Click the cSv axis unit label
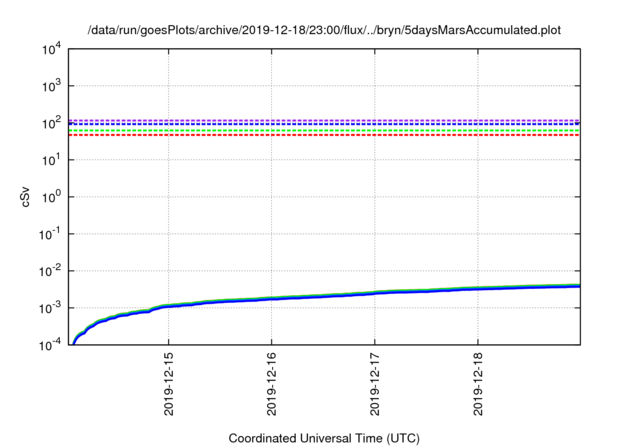Image resolution: width=640 pixels, height=448 pixels. coord(25,197)
